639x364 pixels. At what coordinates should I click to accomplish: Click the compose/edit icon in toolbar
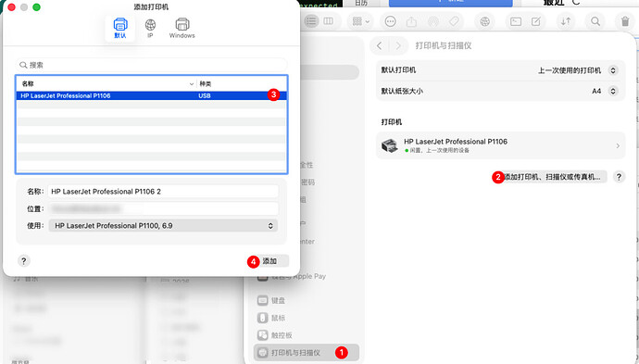[536, 21]
